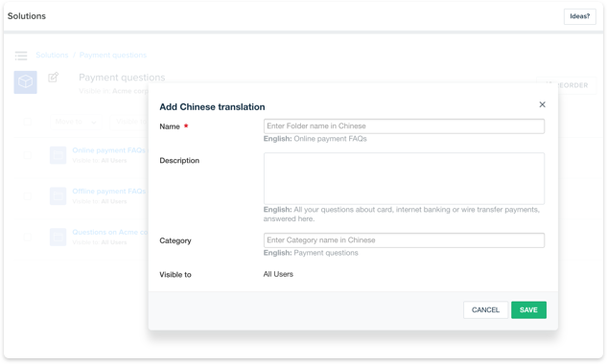The width and height of the screenshot is (607, 364).
Task: Close the Add Chinese translation dialog
Action: (x=542, y=104)
